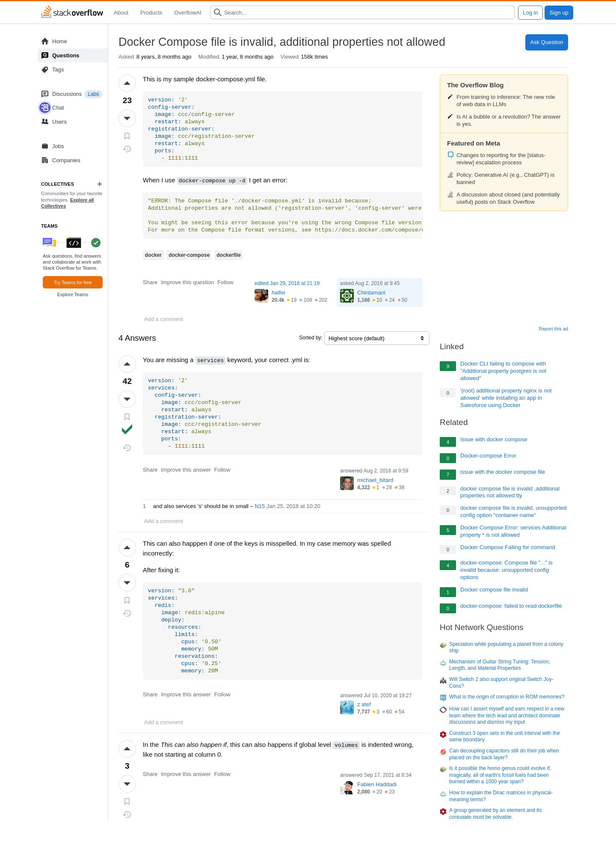616x856 pixels.
Task: Open related 'Docker-compose Error' question
Action: coord(488,456)
